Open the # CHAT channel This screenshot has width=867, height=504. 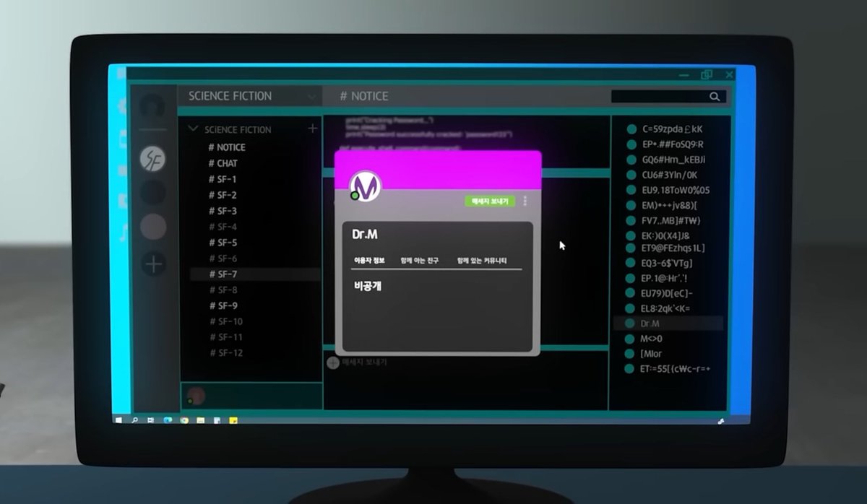tap(223, 163)
